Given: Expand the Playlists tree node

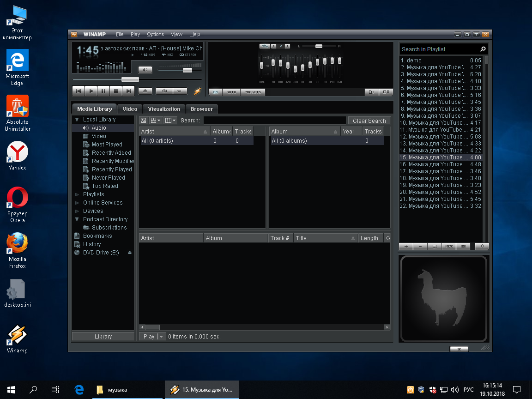Looking at the screenshot, I should (x=77, y=194).
